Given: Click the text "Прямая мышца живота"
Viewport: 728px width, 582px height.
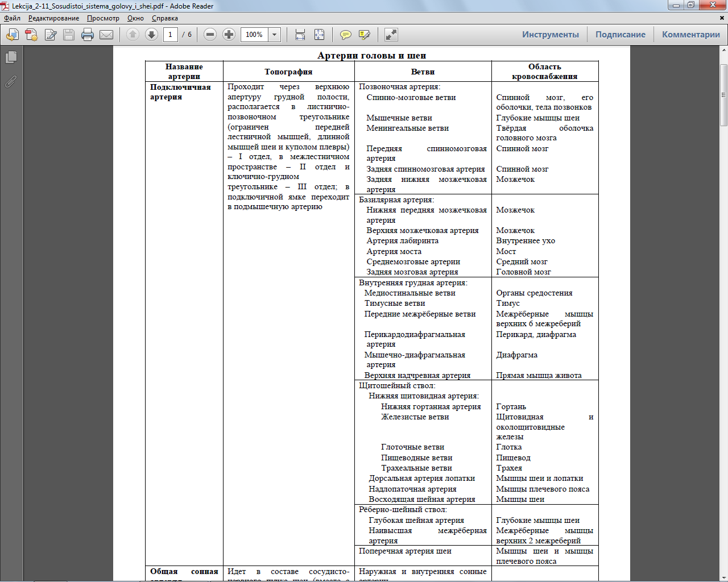Looking at the screenshot, I should 539,375.
